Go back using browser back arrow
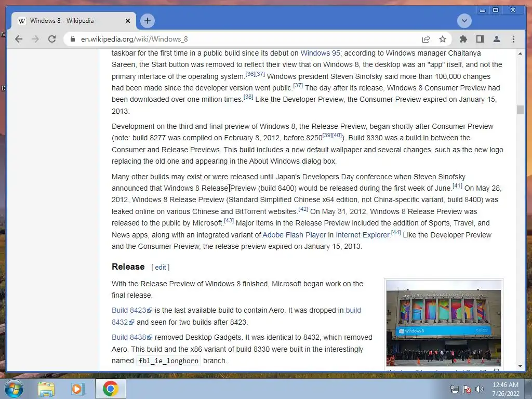The image size is (532, 399). click(19, 39)
